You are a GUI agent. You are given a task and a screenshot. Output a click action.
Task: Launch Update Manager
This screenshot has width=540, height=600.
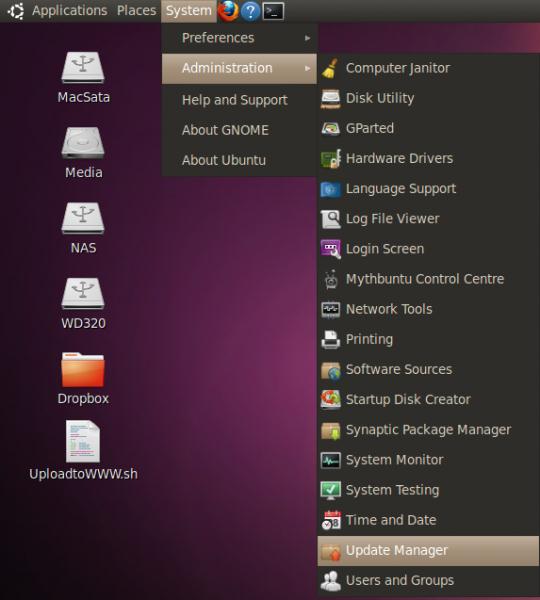coord(428,551)
